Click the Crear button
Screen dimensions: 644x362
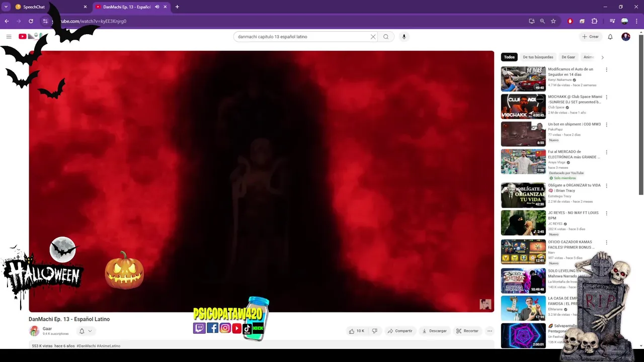(x=590, y=37)
